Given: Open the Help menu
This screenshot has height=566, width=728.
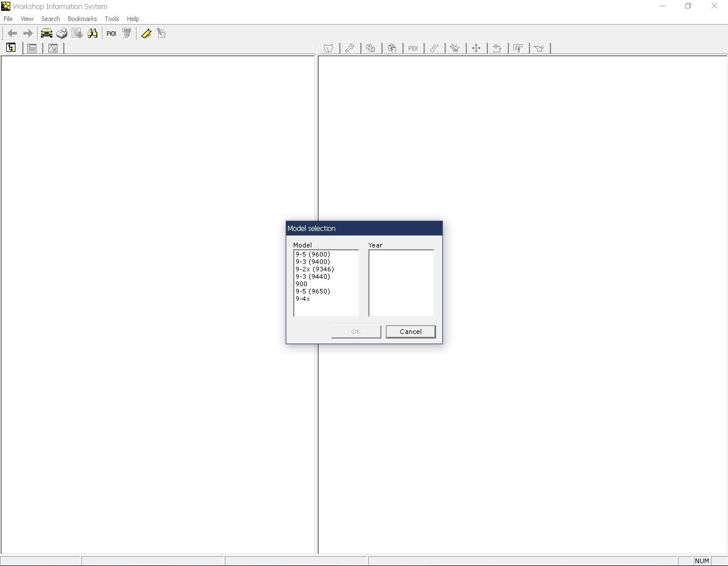Looking at the screenshot, I should pos(133,19).
